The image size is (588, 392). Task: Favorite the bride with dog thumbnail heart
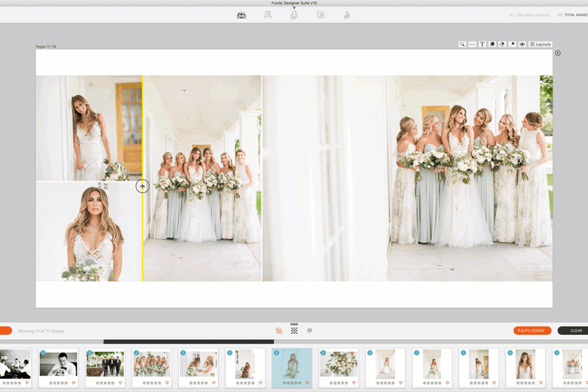(x=261, y=383)
